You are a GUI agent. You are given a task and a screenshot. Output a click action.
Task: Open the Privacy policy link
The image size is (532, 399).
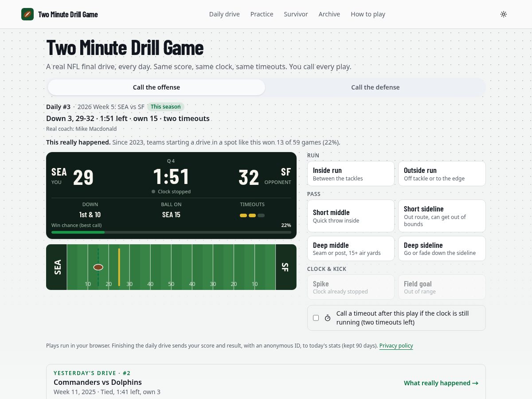tap(396, 346)
